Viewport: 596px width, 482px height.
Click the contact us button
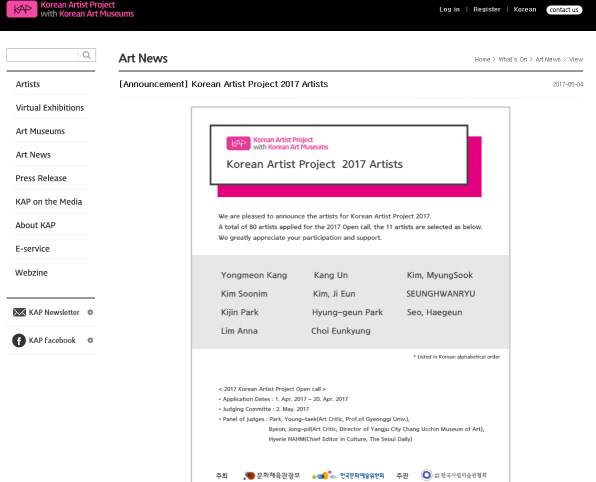(564, 10)
